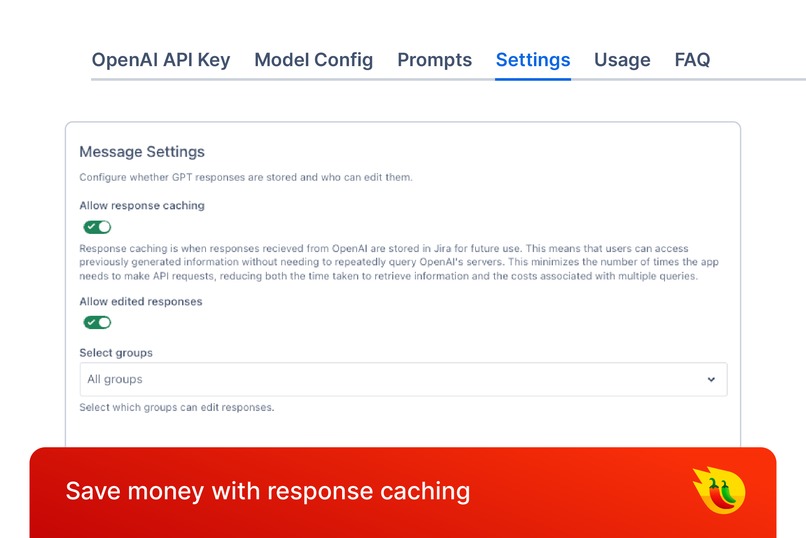Open the Usage tab
The width and height of the screenshot is (806, 538).
tap(622, 60)
